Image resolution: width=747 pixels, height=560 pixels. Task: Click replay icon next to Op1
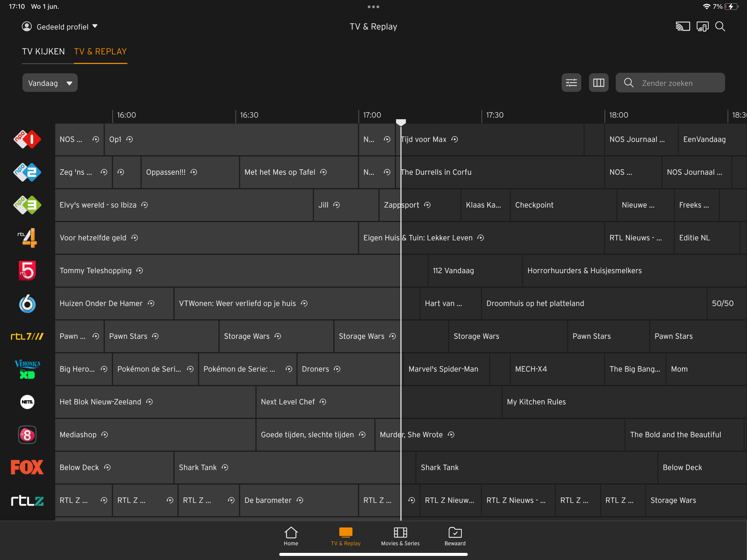tap(130, 139)
